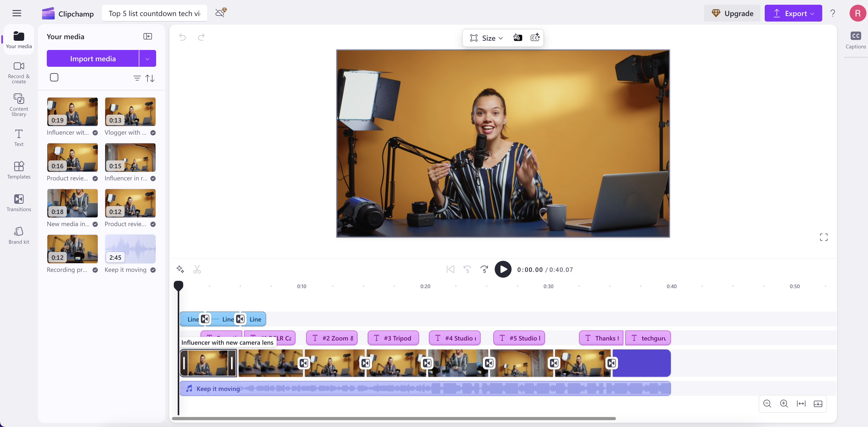This screenshot has width=868, height=427.
Task: Check the select-all media checkbox
Action: pyautogui.click(x=54, y=77)
